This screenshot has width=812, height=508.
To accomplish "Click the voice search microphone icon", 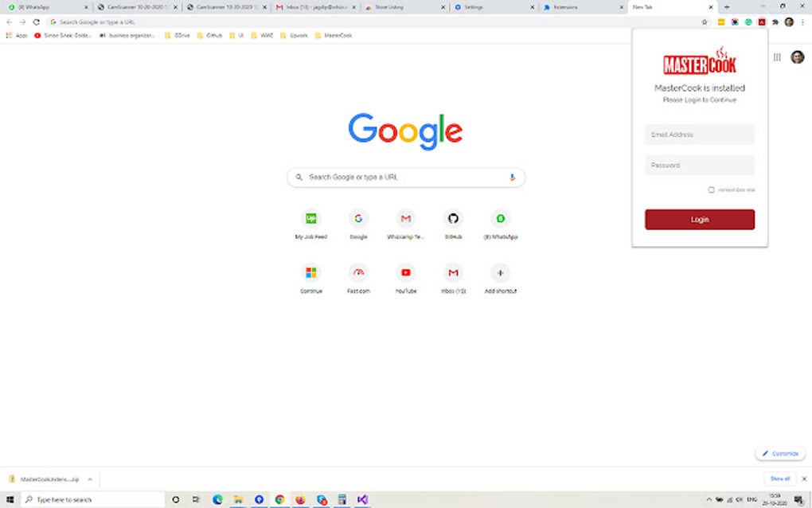I will (513, 177).
